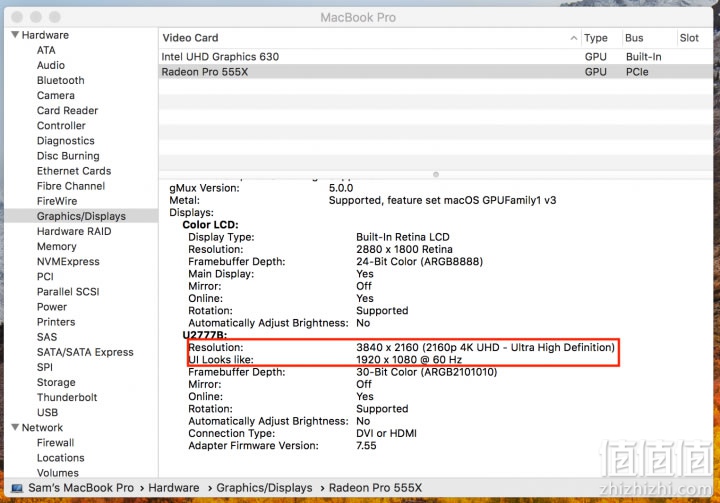The height and width of the screenshot is (503, 720).
Task: Go to Sam's MacBook Pro in path bar
Action: point(81,488)
